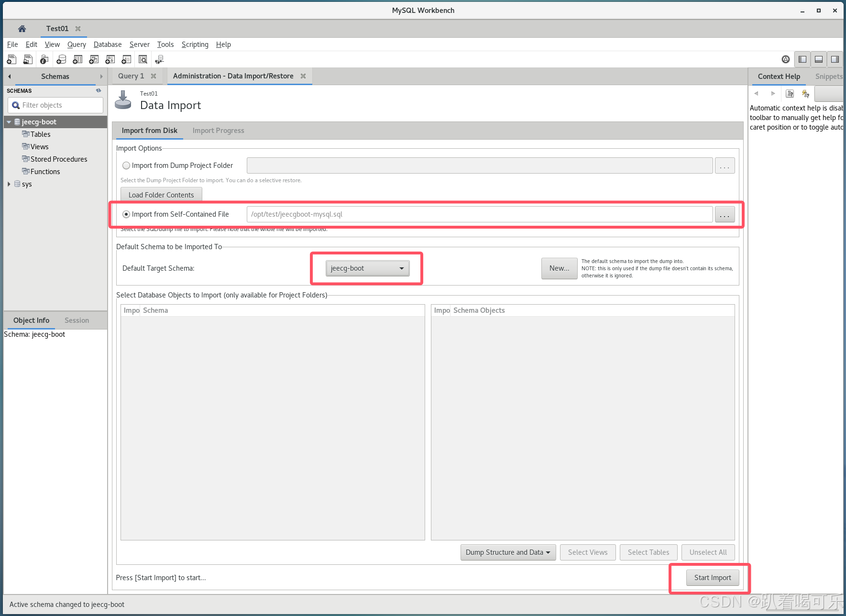Click the previous sidebar arrow beside Schemas
846x616 pixels.
click(9, 77)
